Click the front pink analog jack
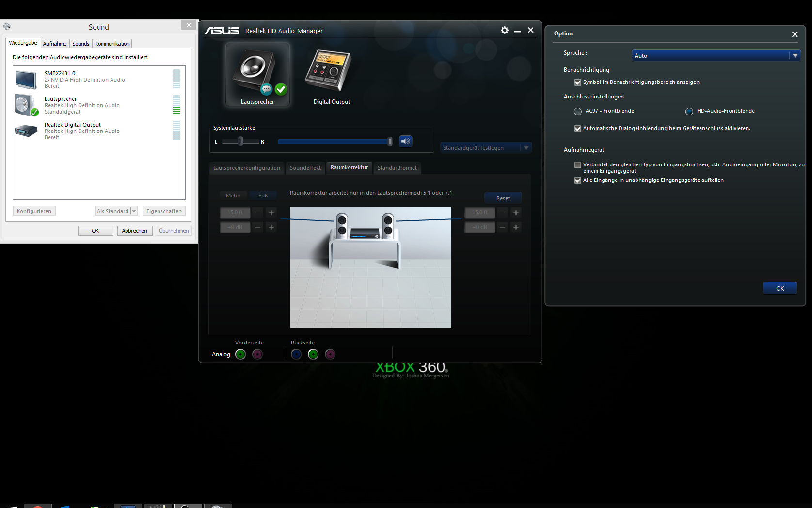 tap(257, 354)
